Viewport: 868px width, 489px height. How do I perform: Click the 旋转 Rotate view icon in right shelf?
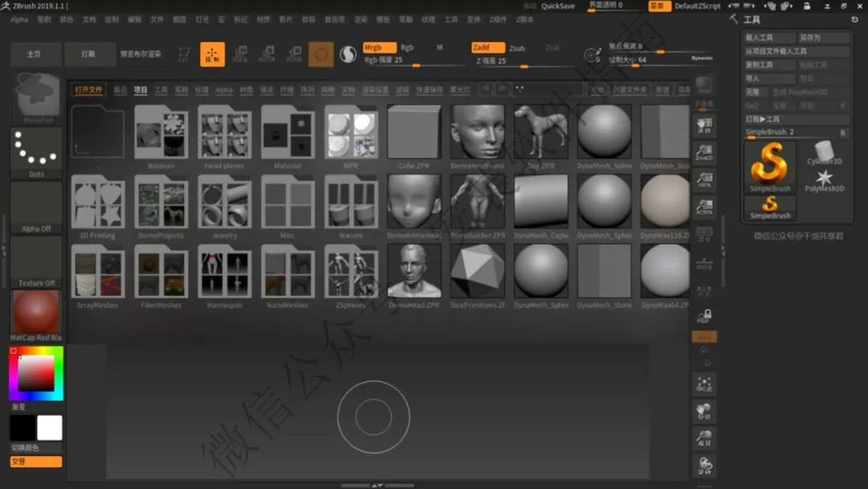point(704,466)
